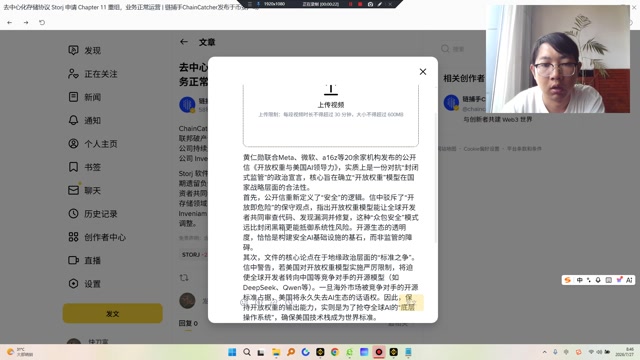This screenshot has height=360, width=640.
Task: Open the Windows Start menu
Action: [232, 352]
